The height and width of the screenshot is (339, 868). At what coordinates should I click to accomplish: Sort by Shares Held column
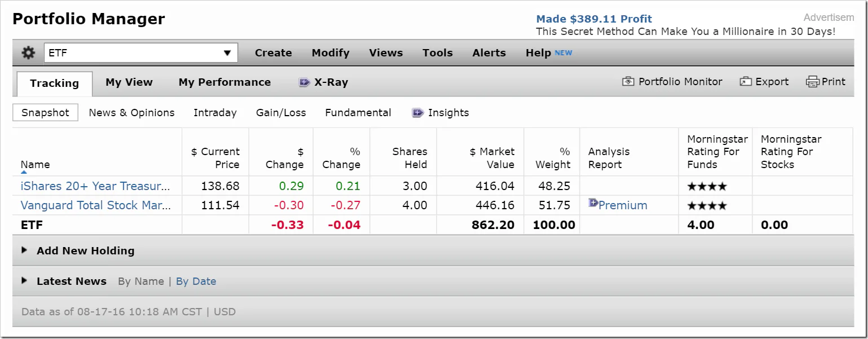[x=409, y=158]
